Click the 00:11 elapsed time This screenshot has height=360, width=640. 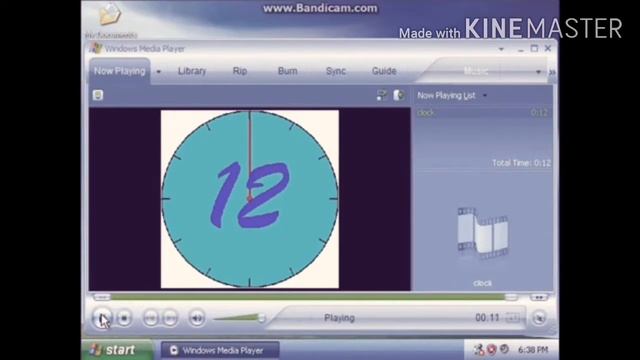tap(487, 318)
